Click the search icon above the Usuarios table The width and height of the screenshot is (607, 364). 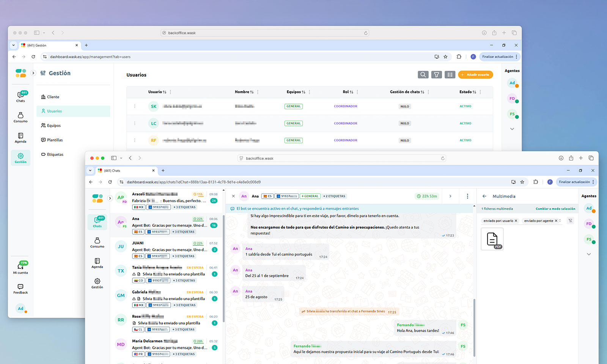423,75
